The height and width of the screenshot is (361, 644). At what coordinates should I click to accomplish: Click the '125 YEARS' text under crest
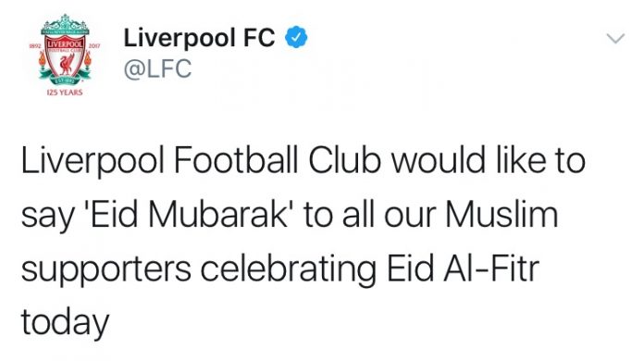(65, 93)
